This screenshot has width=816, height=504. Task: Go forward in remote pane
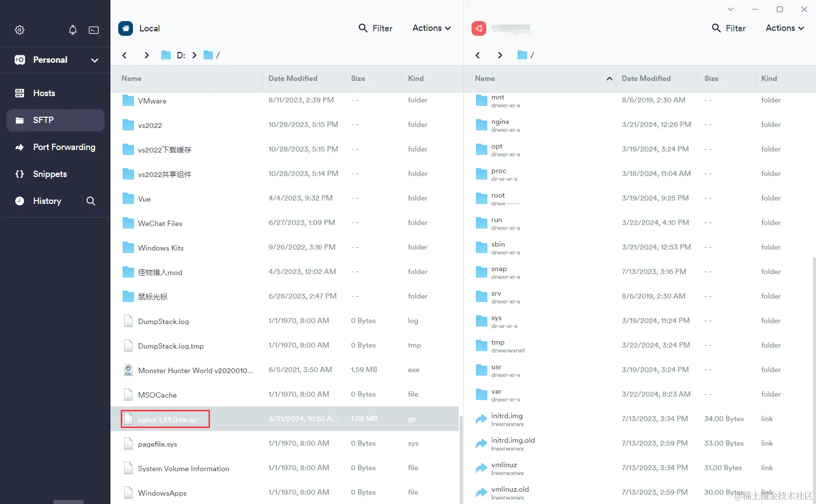[500, 55]
